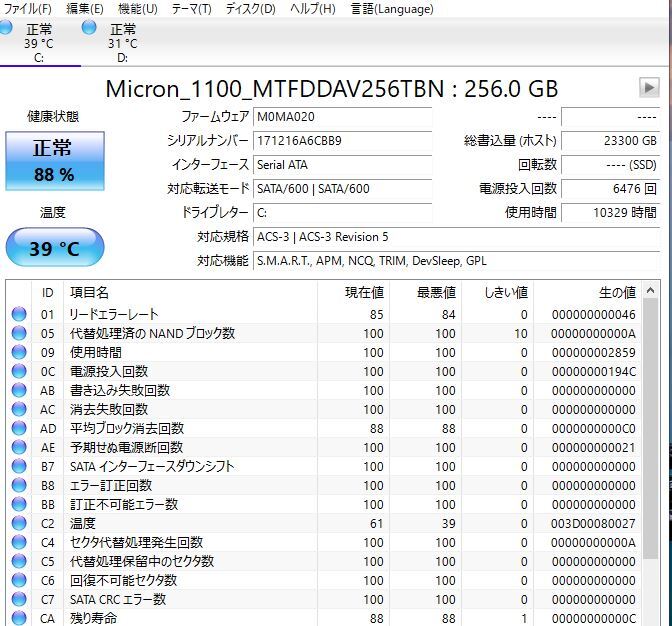Click status icon for リードエラーレート row
Image resolution: width=672 pixels, height=626 pixels.
(19, 315)
